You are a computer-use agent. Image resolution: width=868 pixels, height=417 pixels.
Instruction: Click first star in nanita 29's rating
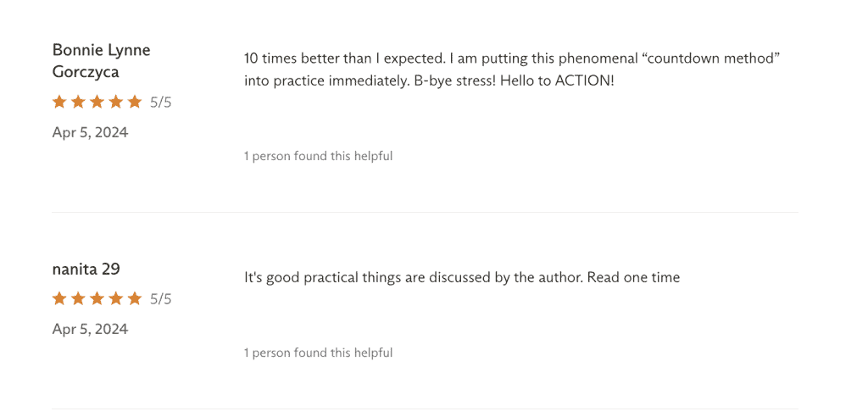pos(59,299)
